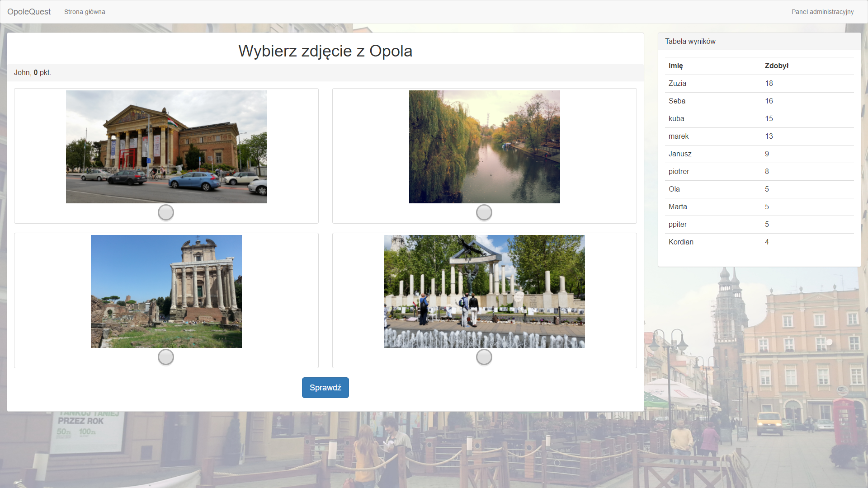This screenshot has width=868, height=488.
Task: Click the autumn river photo
Action: (x=484, y=147)
